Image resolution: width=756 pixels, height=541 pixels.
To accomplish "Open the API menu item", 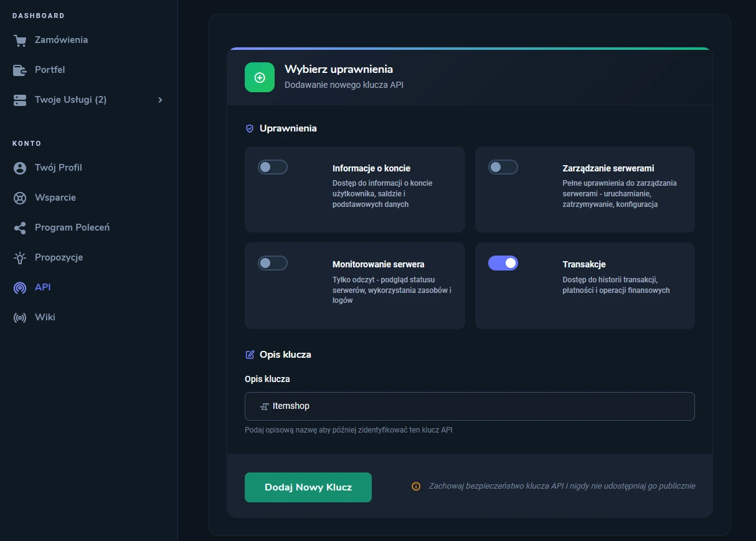I will tap(42, 287).
